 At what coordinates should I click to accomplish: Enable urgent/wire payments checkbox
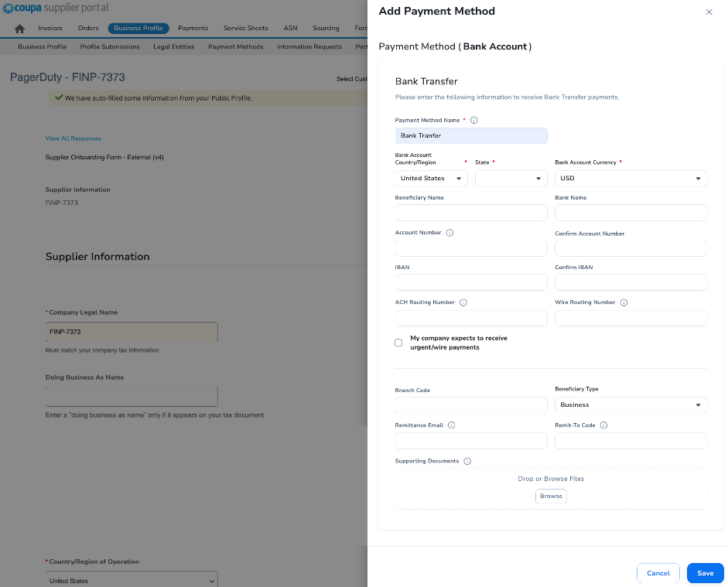click(x=398, y=343)
